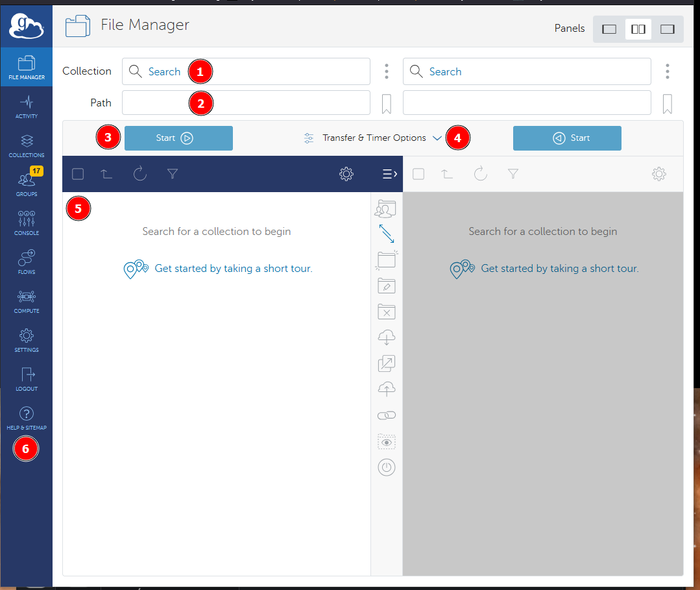The height and width of the screenshot is (590, 700).
Task: Open the Compute sidebar icon
Action: pyautogui.click(x=27, y=301)
